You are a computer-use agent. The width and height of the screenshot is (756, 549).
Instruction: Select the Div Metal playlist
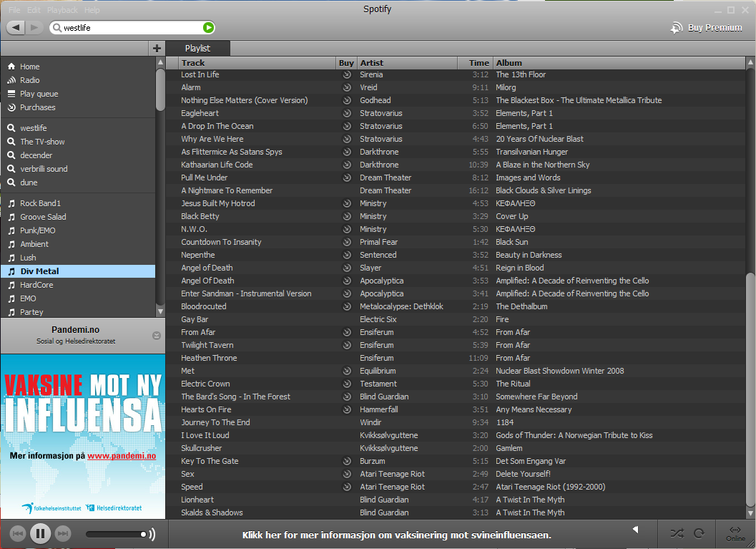point(78,271)
